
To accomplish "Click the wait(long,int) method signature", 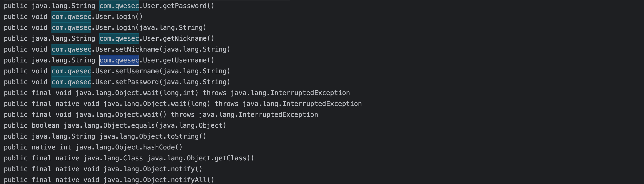I will [170, 93].
